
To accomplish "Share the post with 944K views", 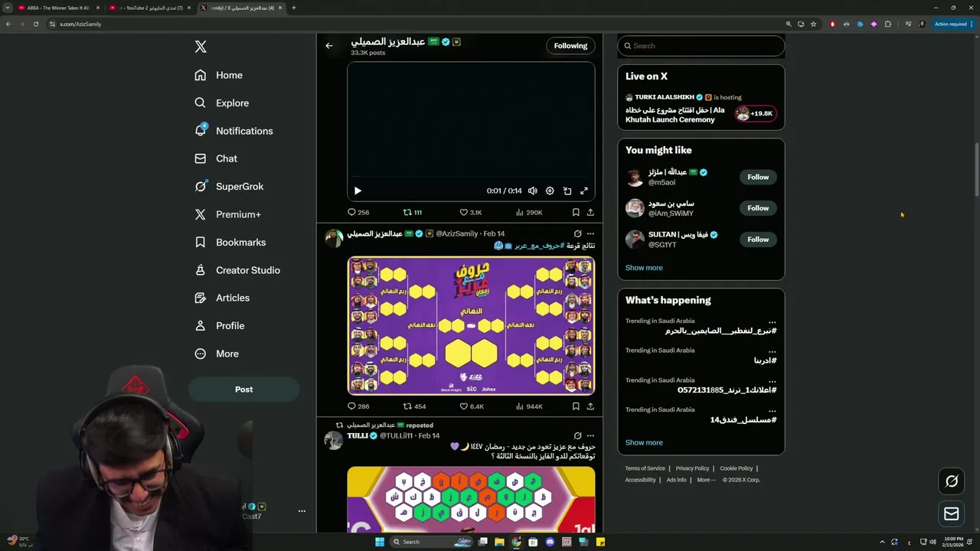I will click(590, 406).
